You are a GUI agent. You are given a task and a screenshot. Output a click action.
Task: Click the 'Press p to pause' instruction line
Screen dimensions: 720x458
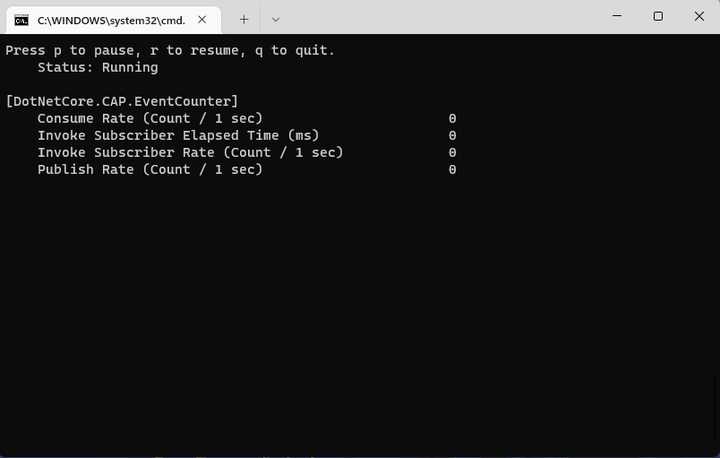point(170,50)
